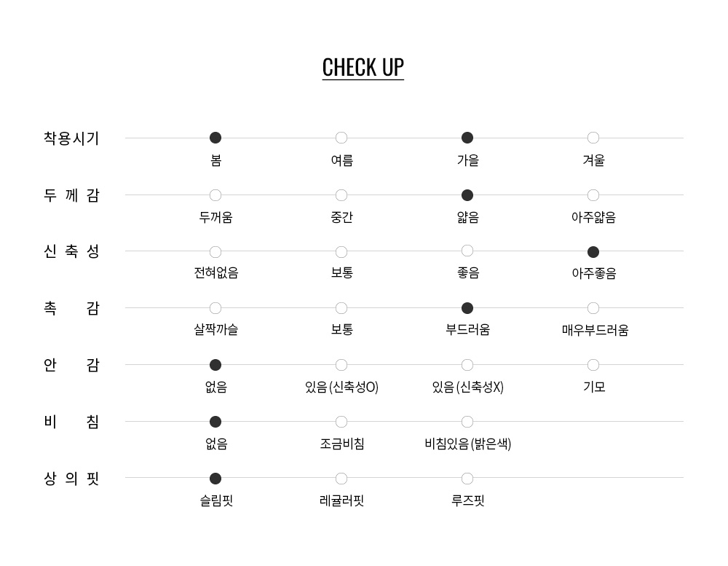Choose 매우부드러움 texture circle
Screen dimensions: 728x566
[593, 308]
